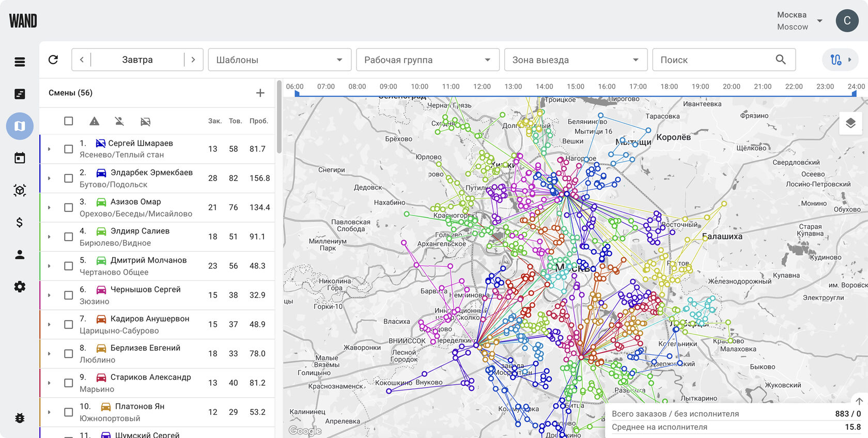This screenshot has width=868, height=438.
Task: Open the Рабочая группа dropdown
Action: pyautogui.click(x=428, y=60)
